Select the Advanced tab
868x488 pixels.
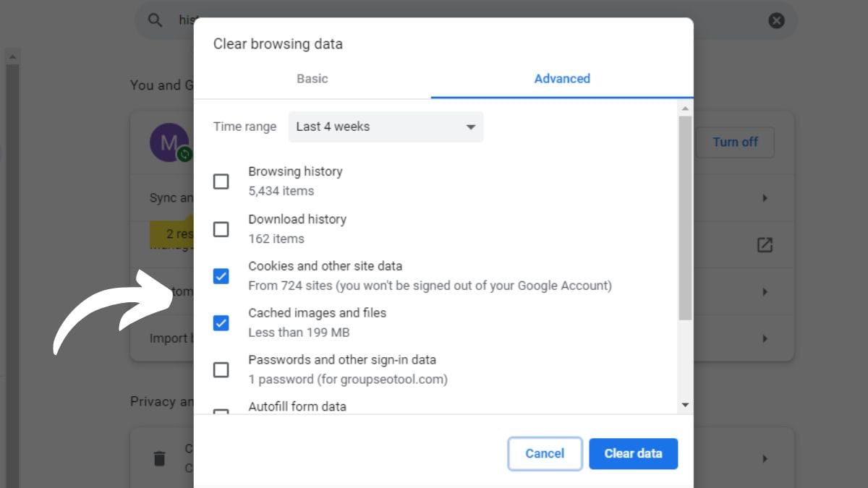click(562, 79)
